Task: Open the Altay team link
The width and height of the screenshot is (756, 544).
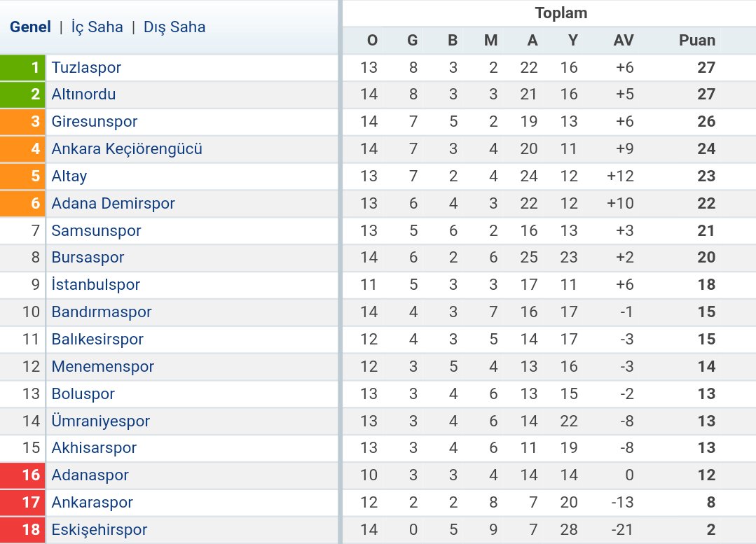Action: click(69, 176)
